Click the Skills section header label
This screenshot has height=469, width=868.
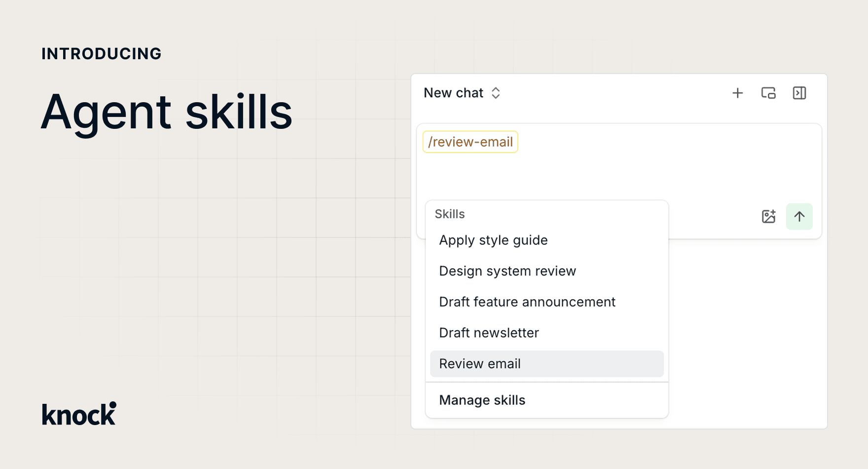(x=449, y=214)
